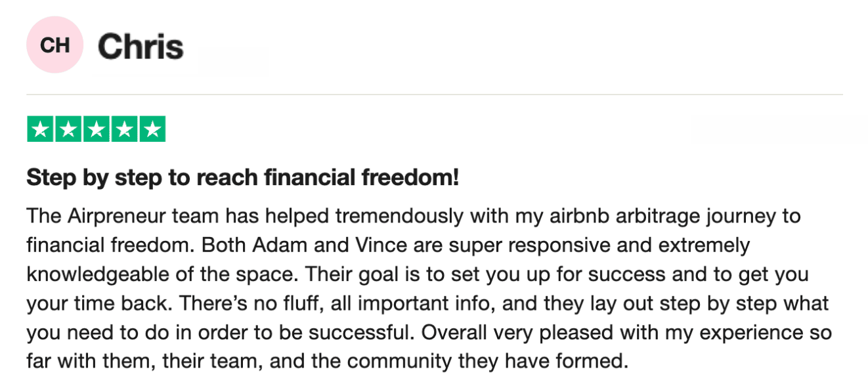The height and width of the screenshot is (386, 868).
Task: Click the first green rating star
Action: (x=40, y=129)
